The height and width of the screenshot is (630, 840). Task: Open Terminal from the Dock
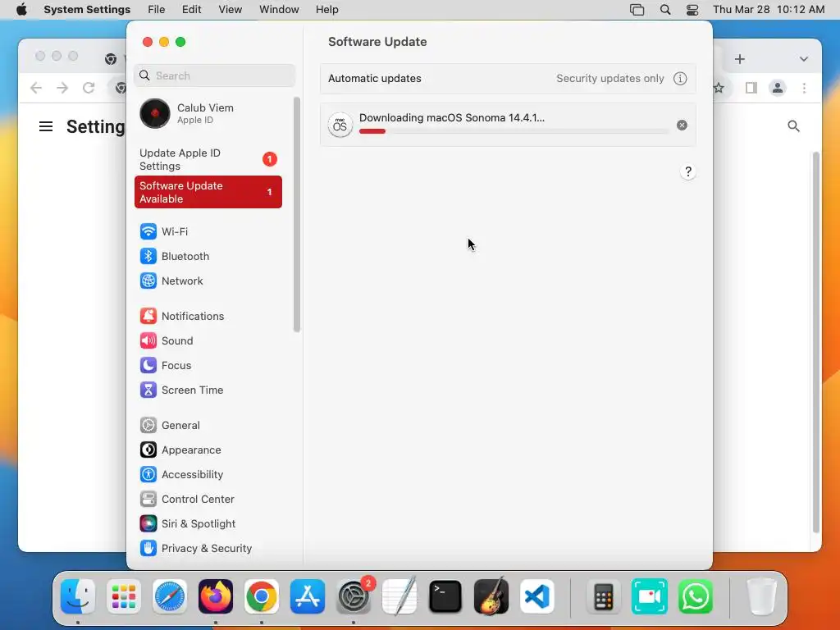pyautogui.click(x=445, y=597)
